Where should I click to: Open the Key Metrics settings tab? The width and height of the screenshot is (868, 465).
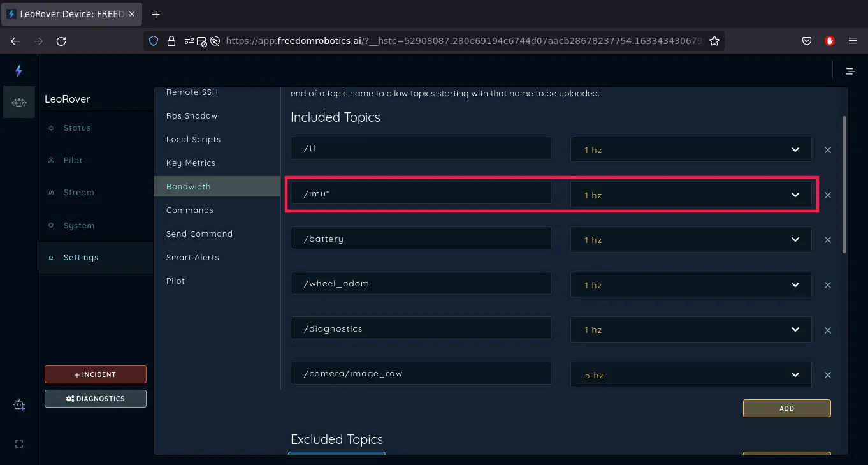(191, 163)
